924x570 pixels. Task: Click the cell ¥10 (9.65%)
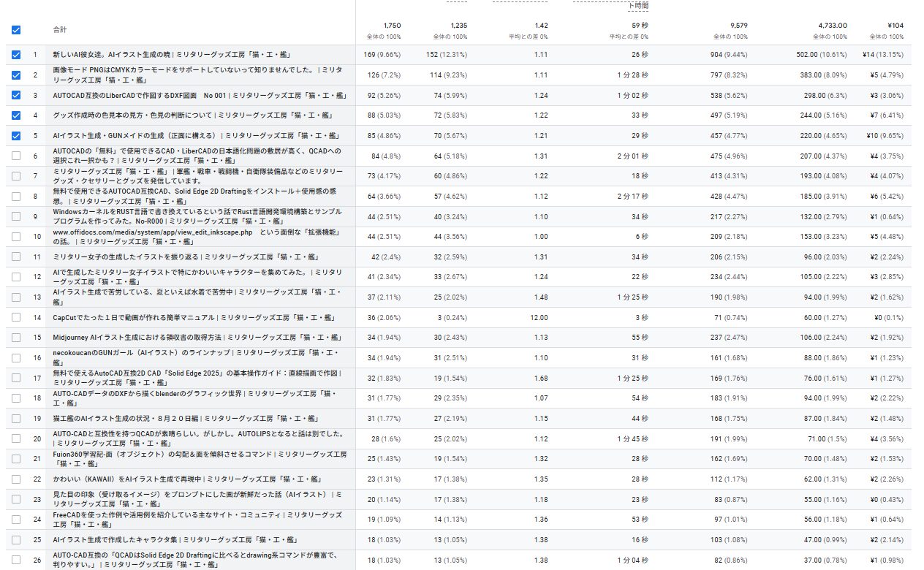884,135
